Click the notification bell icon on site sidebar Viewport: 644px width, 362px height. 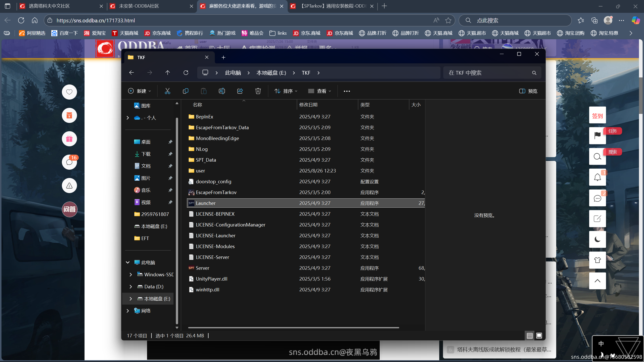click(597, 177)
